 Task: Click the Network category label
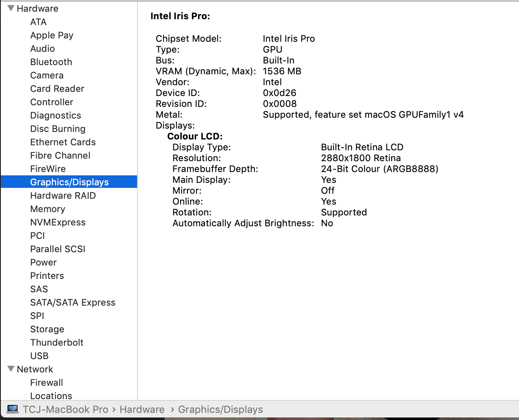tap(35, 369)
